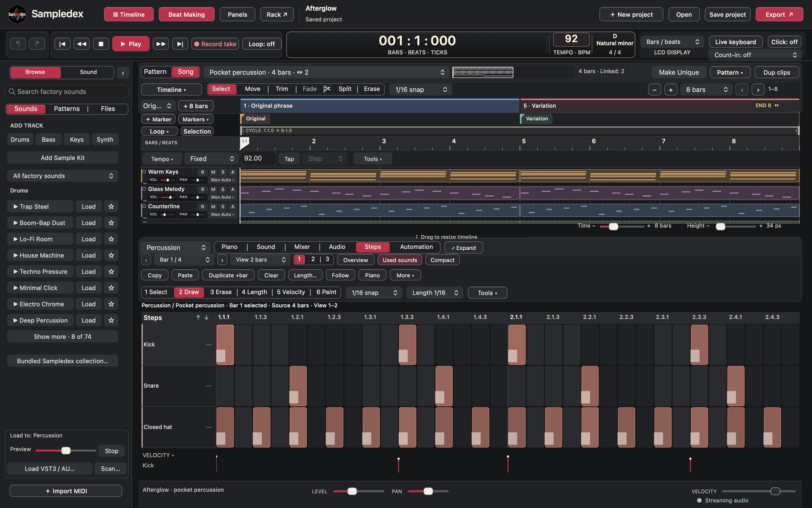Click the Export button

point(779,14)
